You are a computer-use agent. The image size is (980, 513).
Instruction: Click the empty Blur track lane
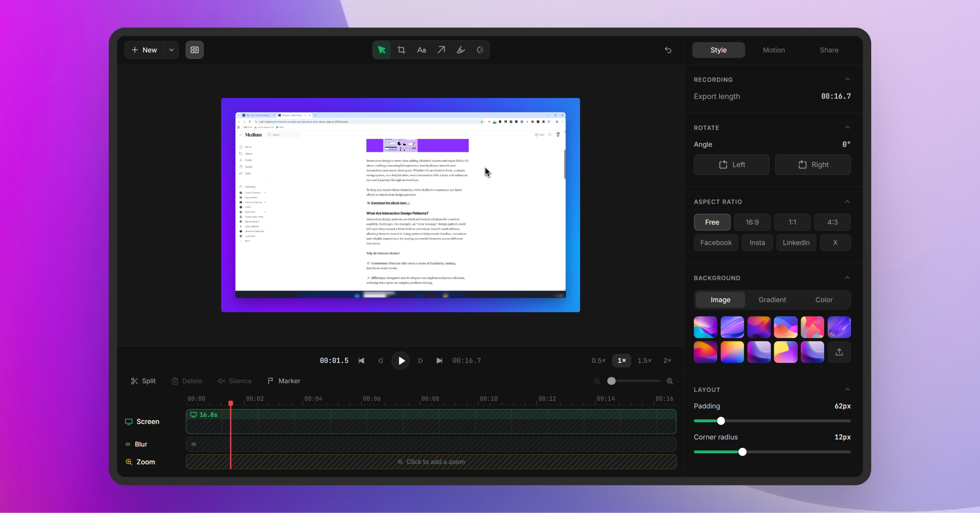coord(431,444)
